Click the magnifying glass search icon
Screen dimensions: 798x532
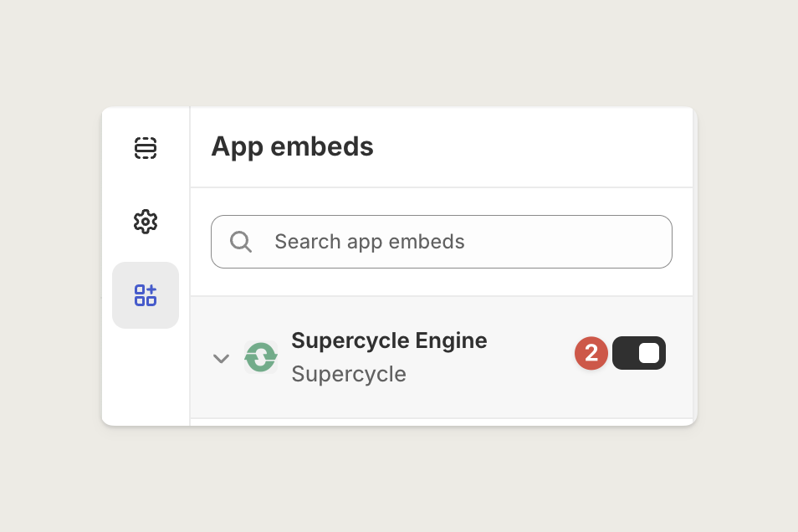pos(241,242)
